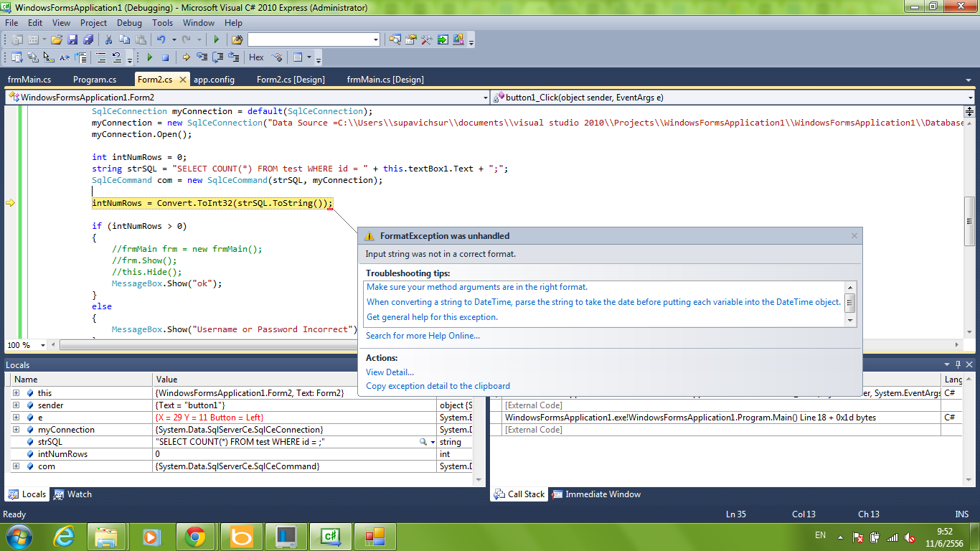Expand the 'e' variable in Locals
The width and height of the screenshot is (980, 551).
(16, 418)
